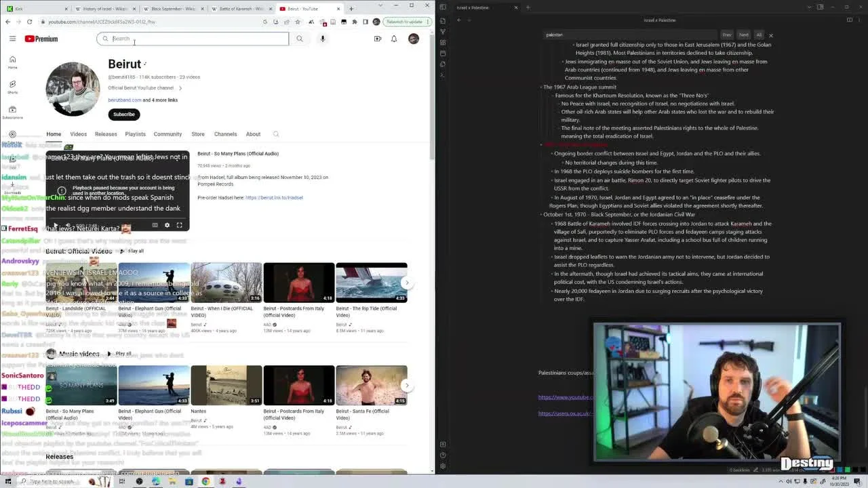
Task: Open the featured So Many Plans video title
Action: point(238,154)
